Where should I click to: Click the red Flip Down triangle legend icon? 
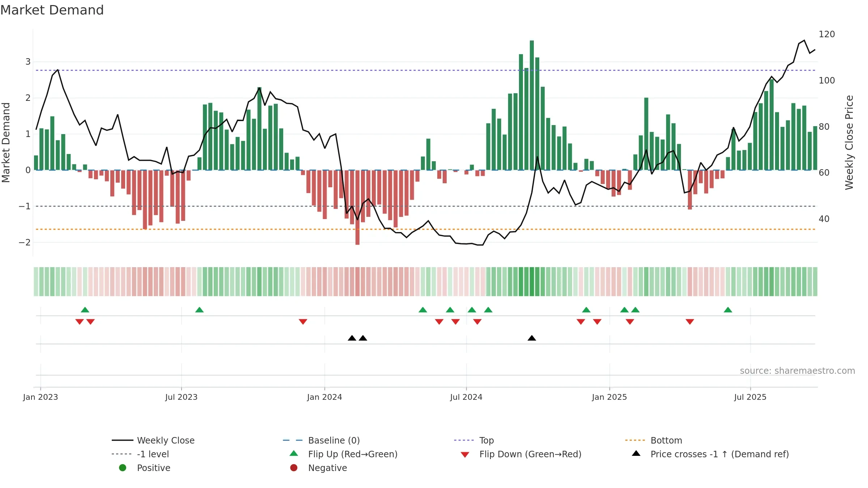tap(465, 455)
